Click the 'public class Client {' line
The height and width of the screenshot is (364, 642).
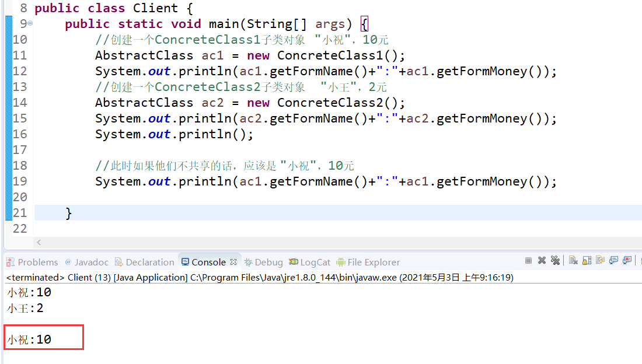[x=114, y=8]
